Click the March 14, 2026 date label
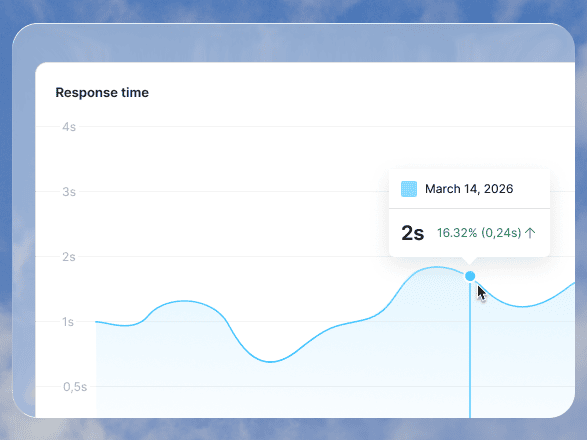Image resolution: width=587 pixels, height=440 pixels. (x=469, y=189)
